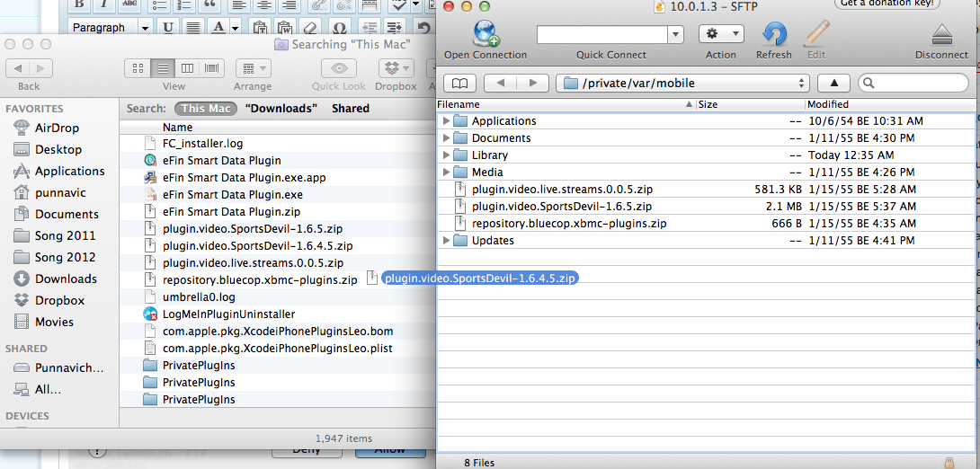980x469 pixels.
Task: Click the Open Connection globe icon
Action: [x=486, y=34]
